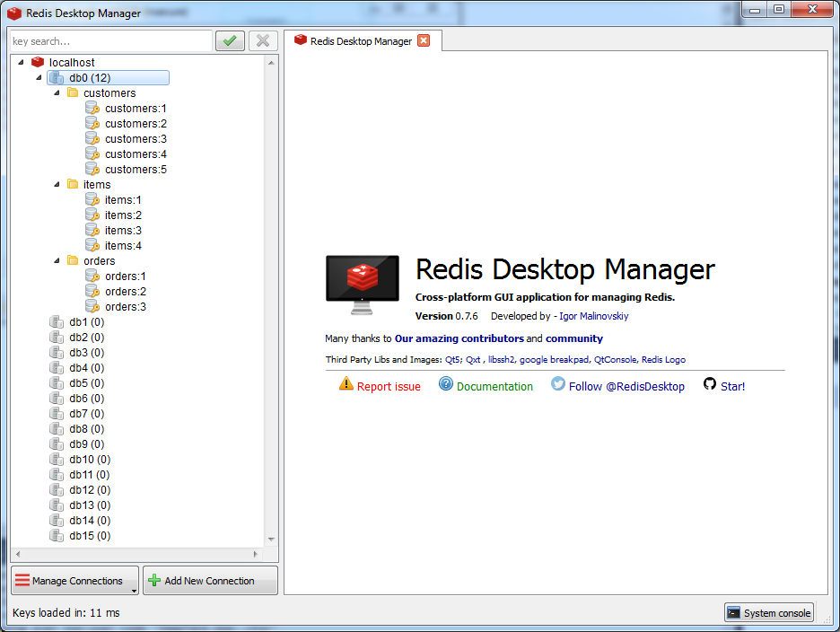Click the Twitter bird icon
The width and height of the screenshot is (840, 632).
pos(558,384)
